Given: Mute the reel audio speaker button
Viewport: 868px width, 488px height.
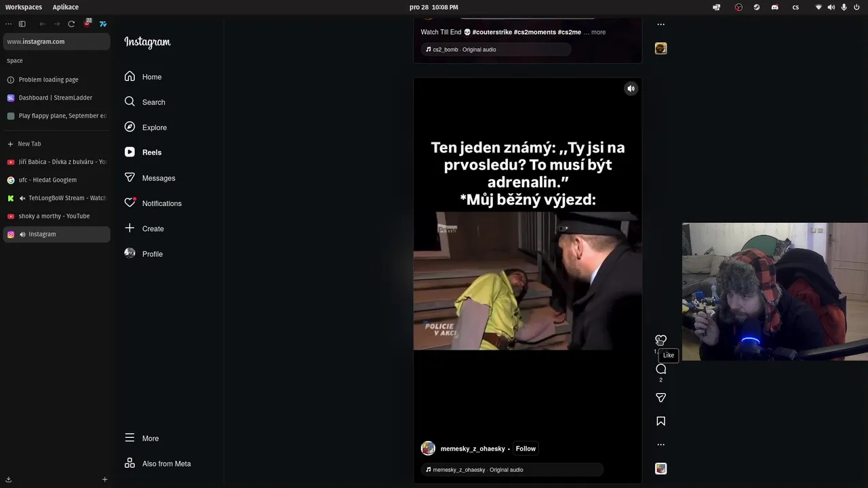Looking at the screenshot, I should [631, 89].
